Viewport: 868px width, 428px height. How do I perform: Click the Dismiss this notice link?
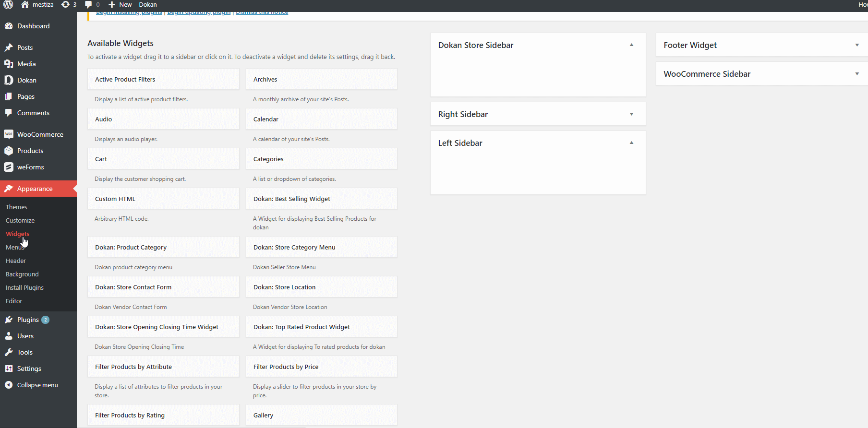point(262,13)
